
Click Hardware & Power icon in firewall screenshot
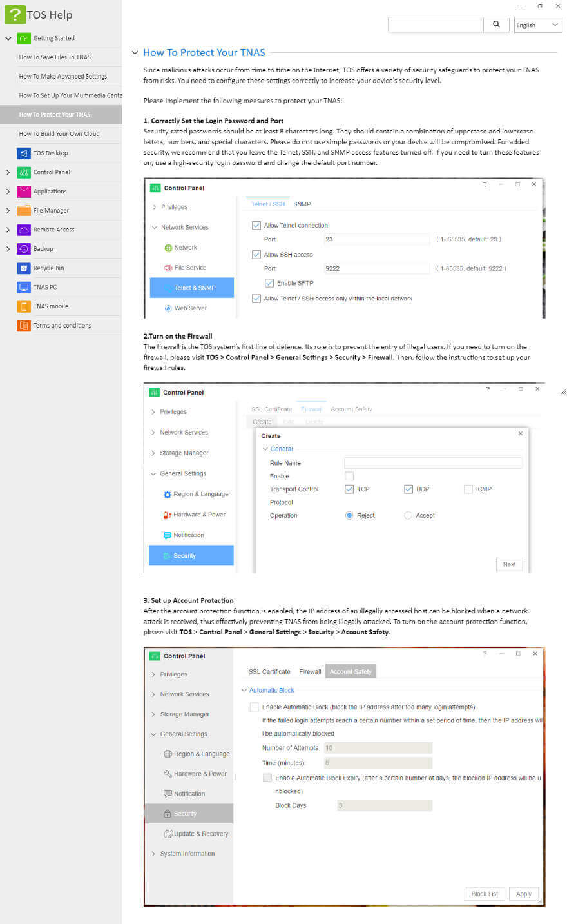pyautogui.click(x=167, y=515)
